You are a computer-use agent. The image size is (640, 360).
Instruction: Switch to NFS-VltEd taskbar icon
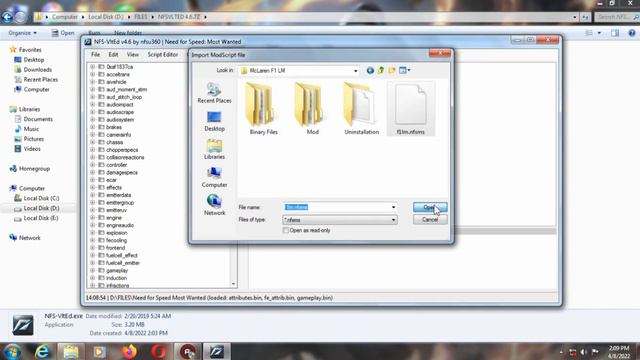coord(217,351)
